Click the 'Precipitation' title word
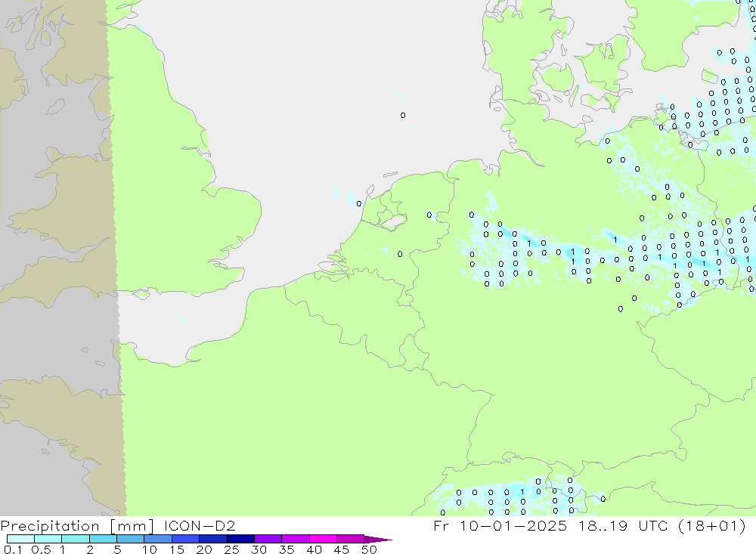This screenshot has width=756, height=554. (x=50, y=526)
